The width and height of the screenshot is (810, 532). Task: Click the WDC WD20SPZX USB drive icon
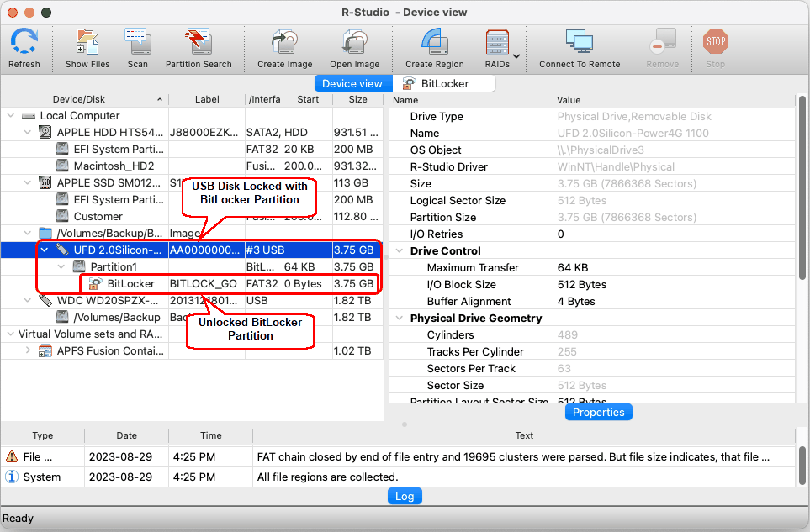45,300
